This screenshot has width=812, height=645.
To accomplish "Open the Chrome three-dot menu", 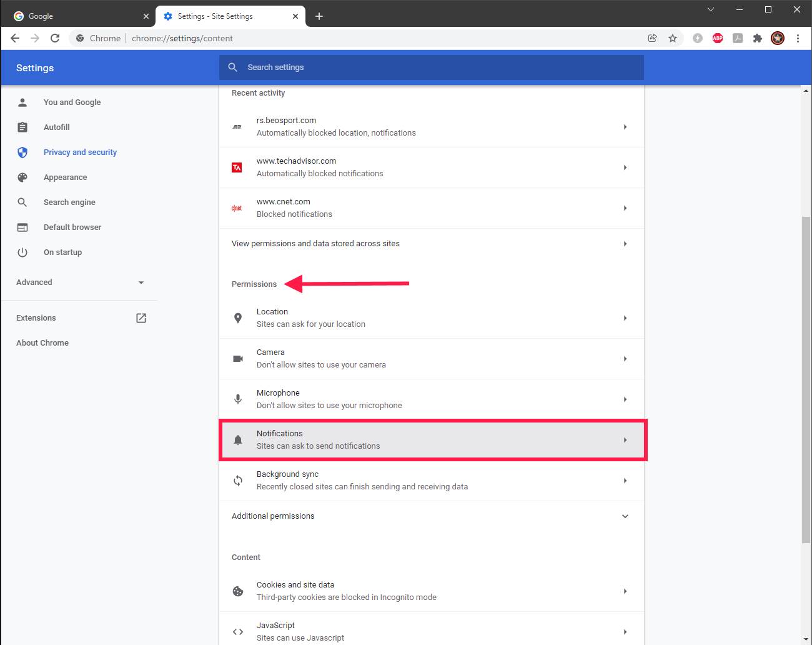I will click(x=798, y=38).
